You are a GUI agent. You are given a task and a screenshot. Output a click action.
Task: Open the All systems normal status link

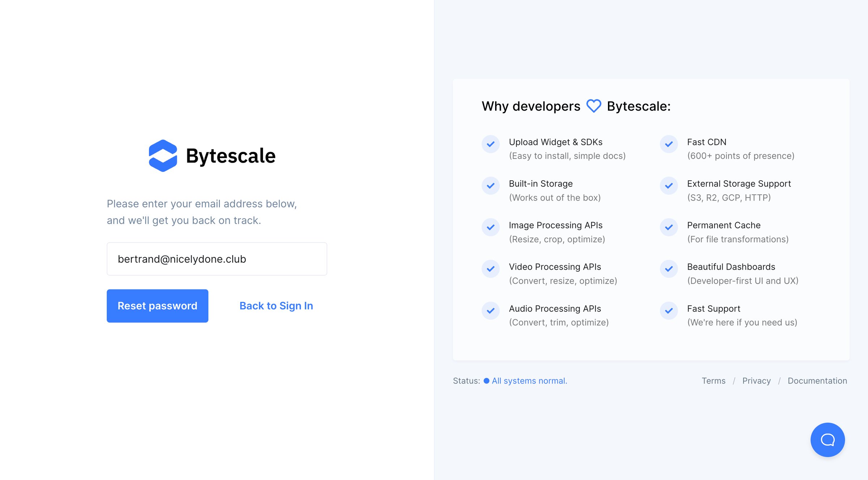(529, 381)
